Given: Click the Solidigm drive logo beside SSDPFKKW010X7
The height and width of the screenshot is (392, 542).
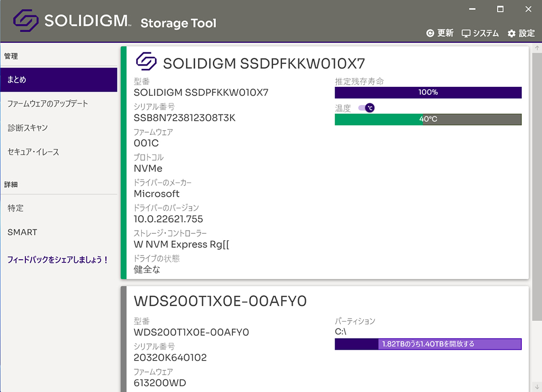Looking at the screenshot, I should tap(146, 61).
